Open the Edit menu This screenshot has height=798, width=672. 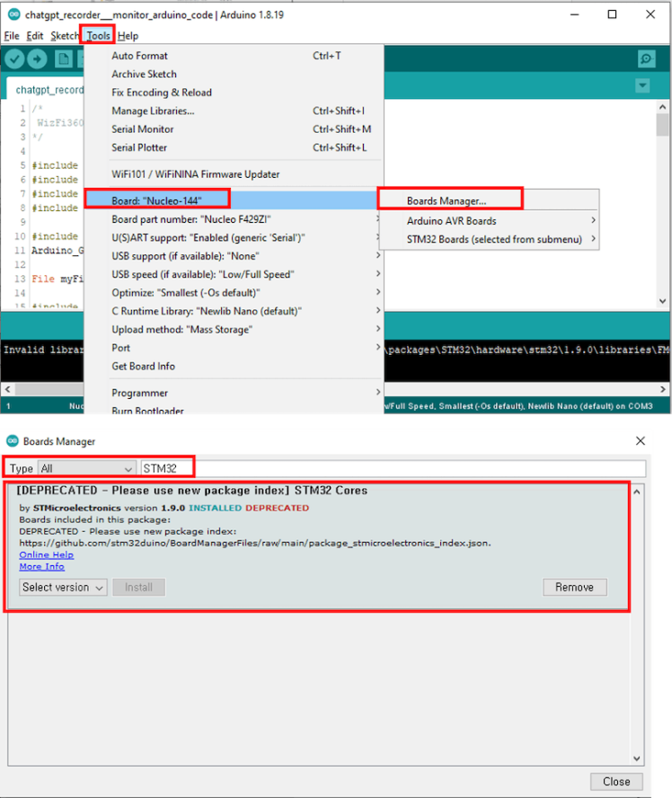click(35, 36)
